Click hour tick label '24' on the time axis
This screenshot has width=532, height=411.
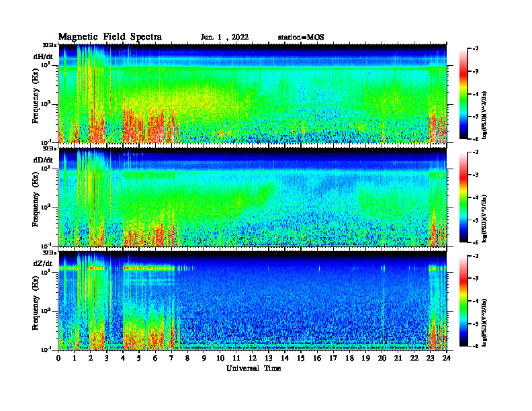click(x=447, y=358)
